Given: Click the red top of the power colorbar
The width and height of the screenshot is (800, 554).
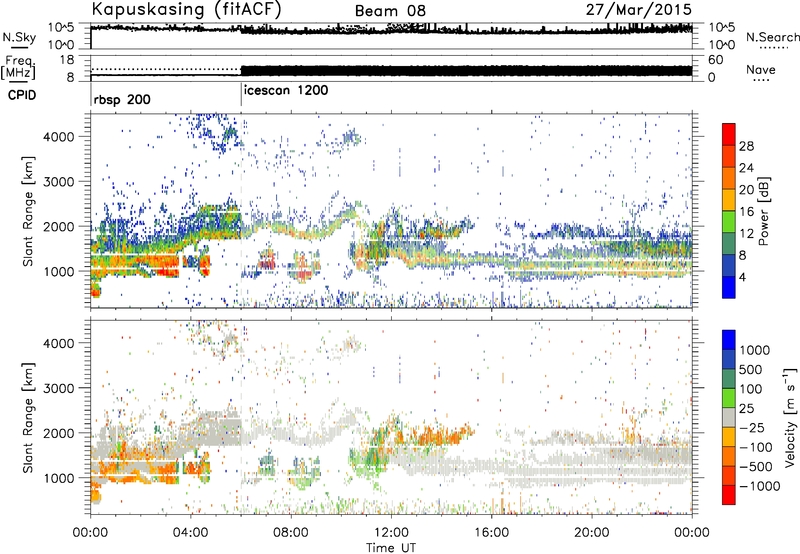Looking at the screenshot, I should (729, 134).
